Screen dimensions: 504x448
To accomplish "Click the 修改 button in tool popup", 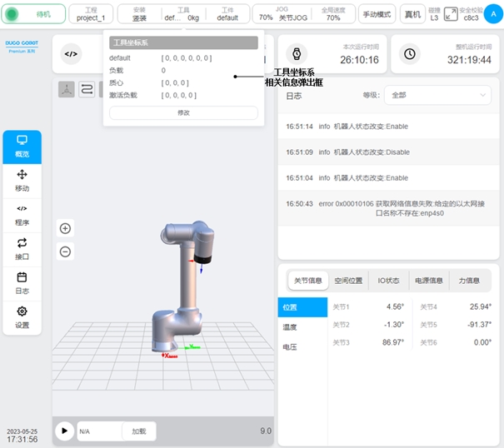I will 183,112.
